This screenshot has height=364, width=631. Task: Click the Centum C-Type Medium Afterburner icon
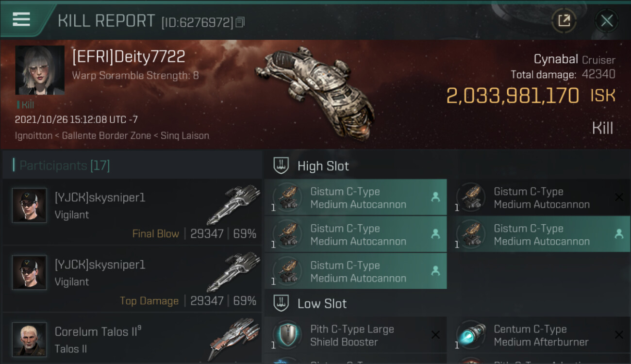(x=471, y=335)
